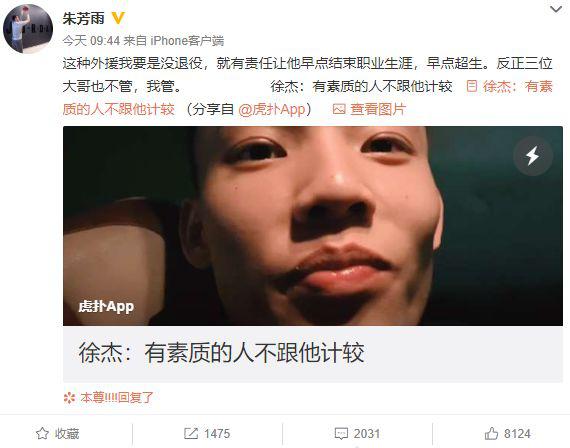Click the 查看图片 link
570x448 pixels.
click(378, 109)
